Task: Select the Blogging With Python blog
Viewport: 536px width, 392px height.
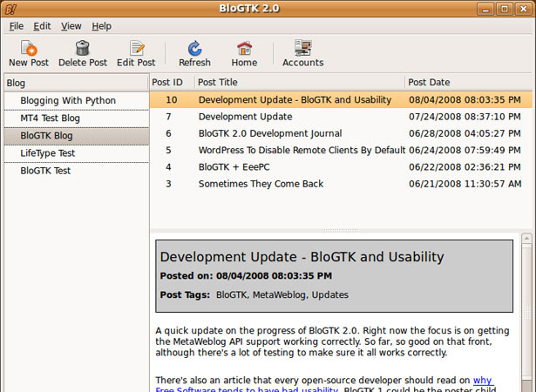Action: point(77,101)
